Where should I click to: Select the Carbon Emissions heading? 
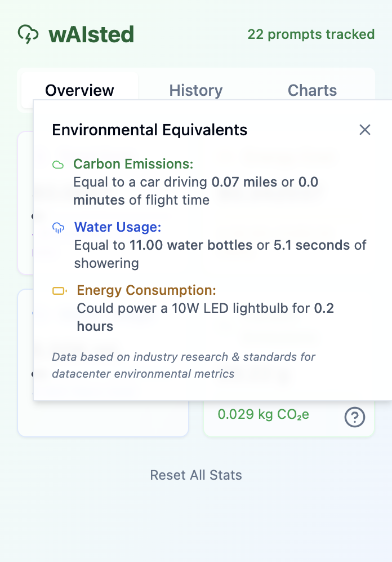(133, 165)
